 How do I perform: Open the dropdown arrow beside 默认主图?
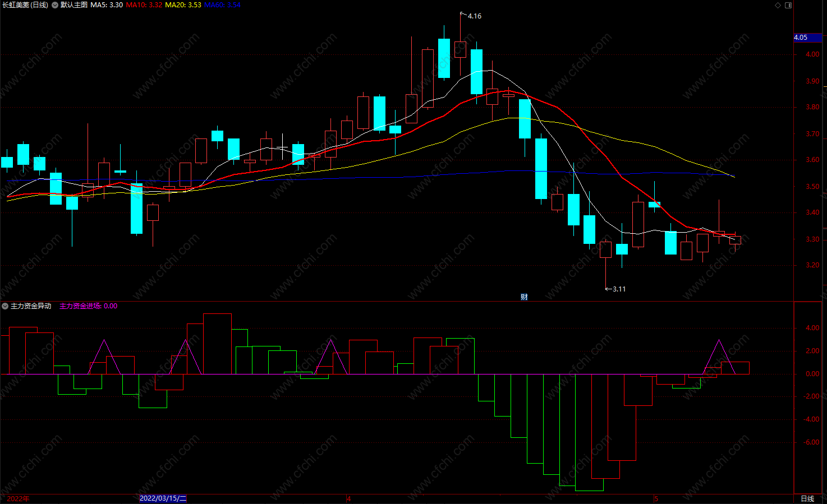coord(54,5)
